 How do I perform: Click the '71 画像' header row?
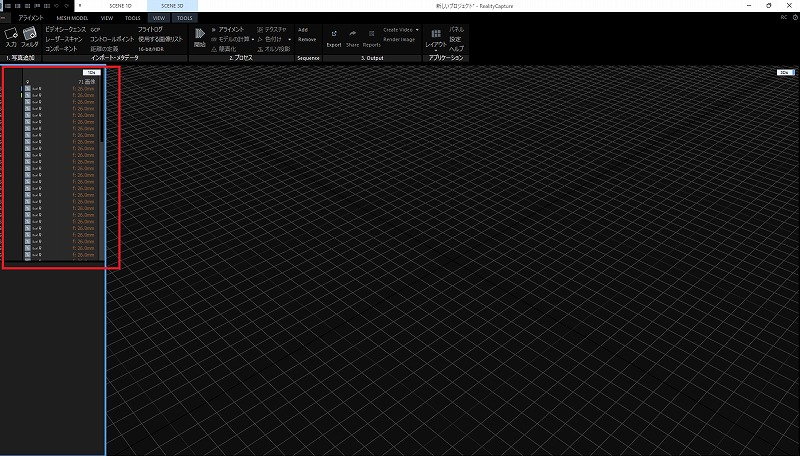coord(60,82)
